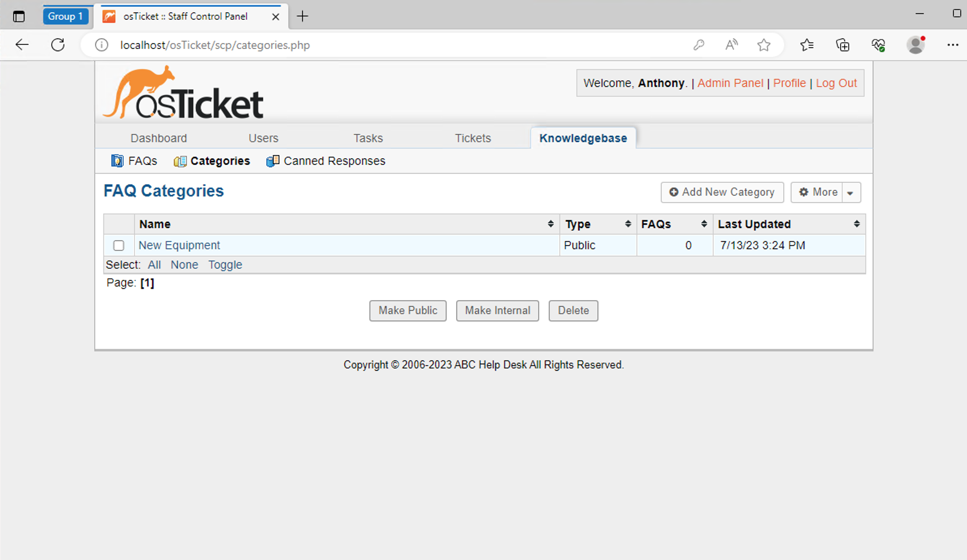Click the Add New Category plus icon

click(673, 192)
